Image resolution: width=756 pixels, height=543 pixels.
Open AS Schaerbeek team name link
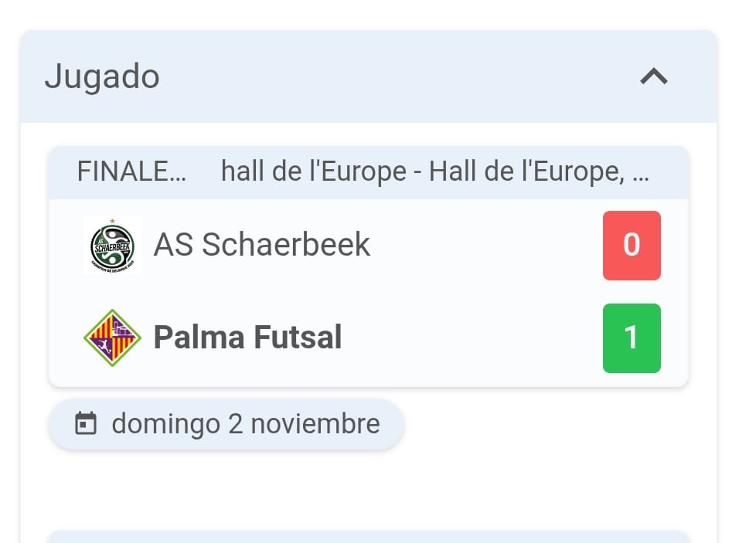[x=262, y=245]
